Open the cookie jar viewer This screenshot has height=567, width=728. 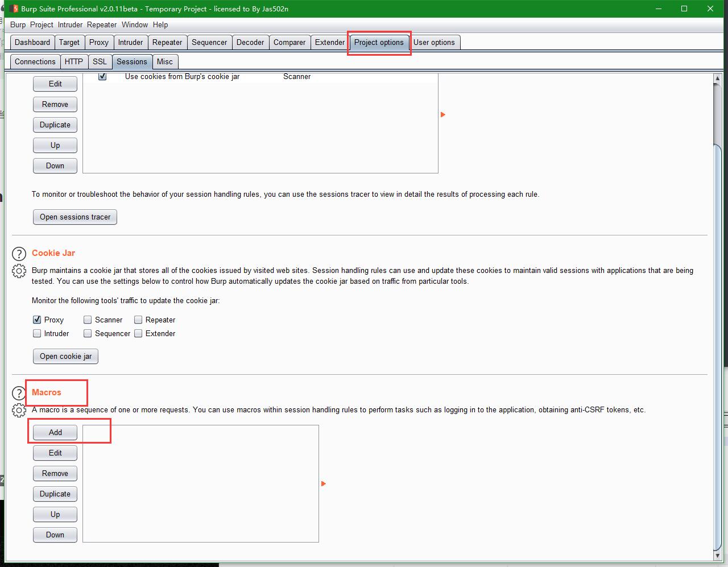[x=65, y=356]
